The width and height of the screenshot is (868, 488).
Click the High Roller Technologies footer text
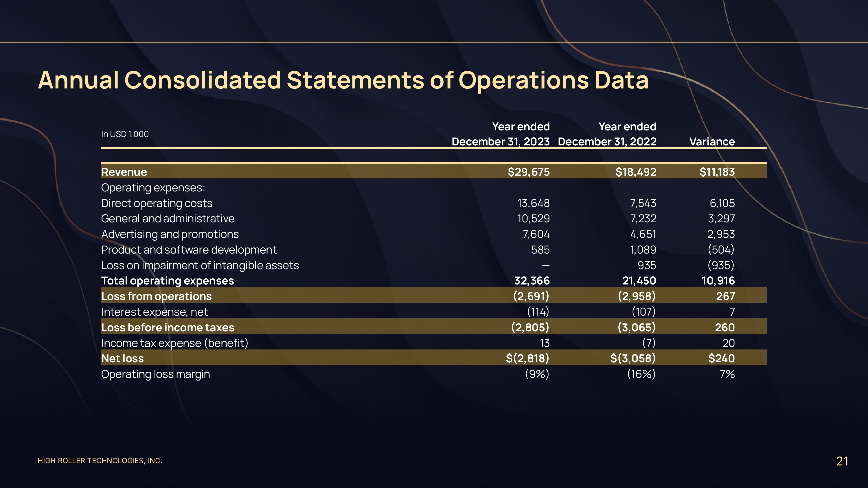(100, 460)
